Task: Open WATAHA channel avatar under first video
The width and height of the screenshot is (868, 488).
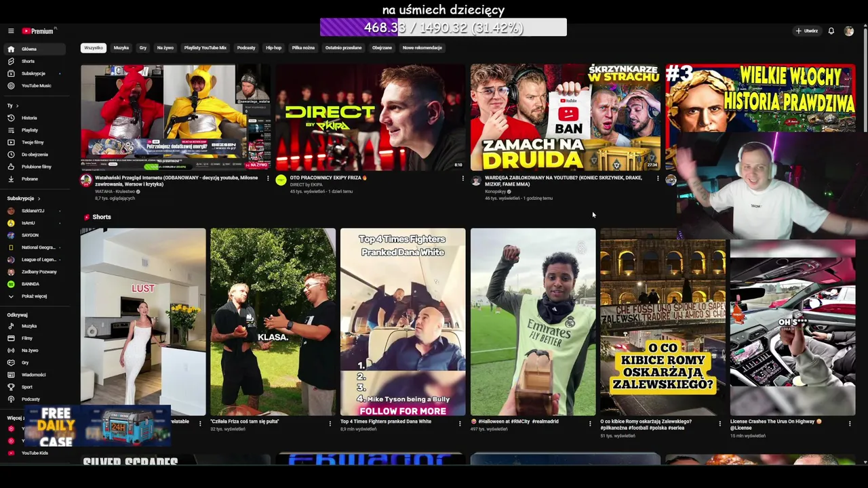Action: click(x=86, y=180)
